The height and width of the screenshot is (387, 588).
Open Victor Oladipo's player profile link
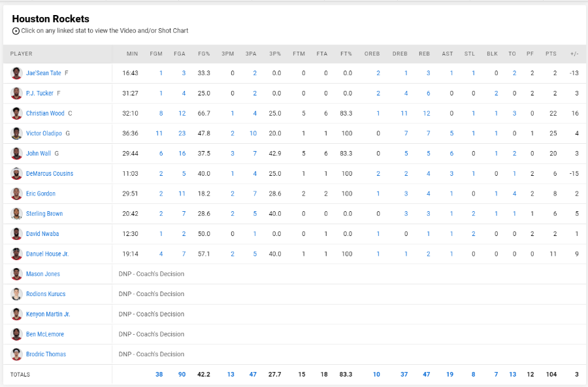(x=44, y=133)
